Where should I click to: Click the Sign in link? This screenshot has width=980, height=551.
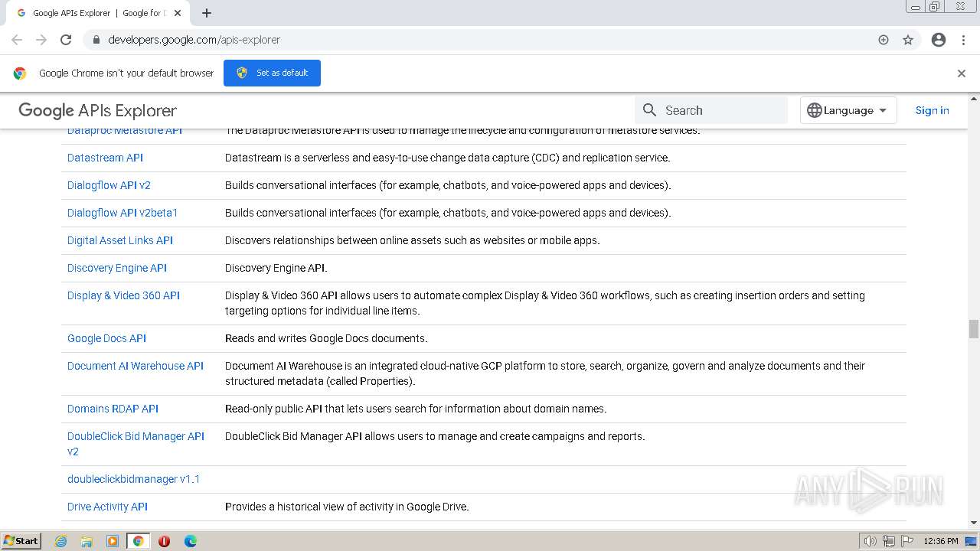(x=932, y=110)
